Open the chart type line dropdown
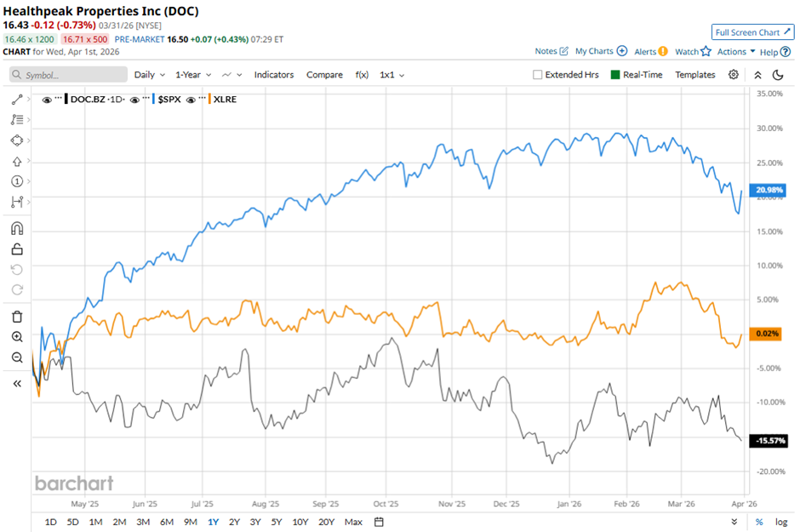This screenshot has width=800, height=532. pos(231,75)
